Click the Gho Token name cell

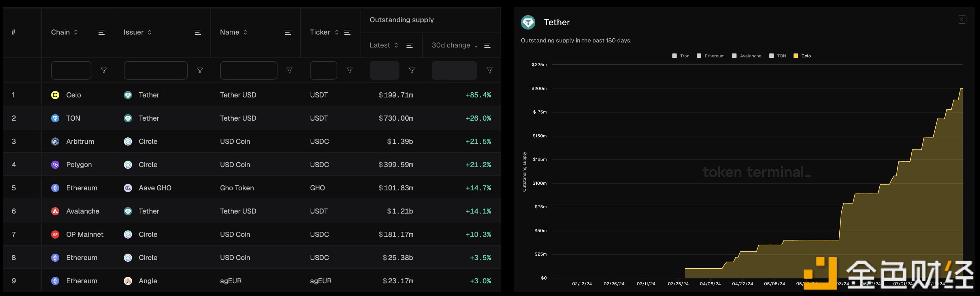237,188
